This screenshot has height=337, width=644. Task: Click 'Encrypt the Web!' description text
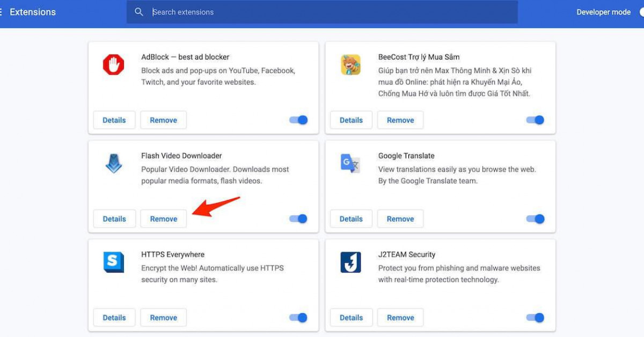pos(213,274)
